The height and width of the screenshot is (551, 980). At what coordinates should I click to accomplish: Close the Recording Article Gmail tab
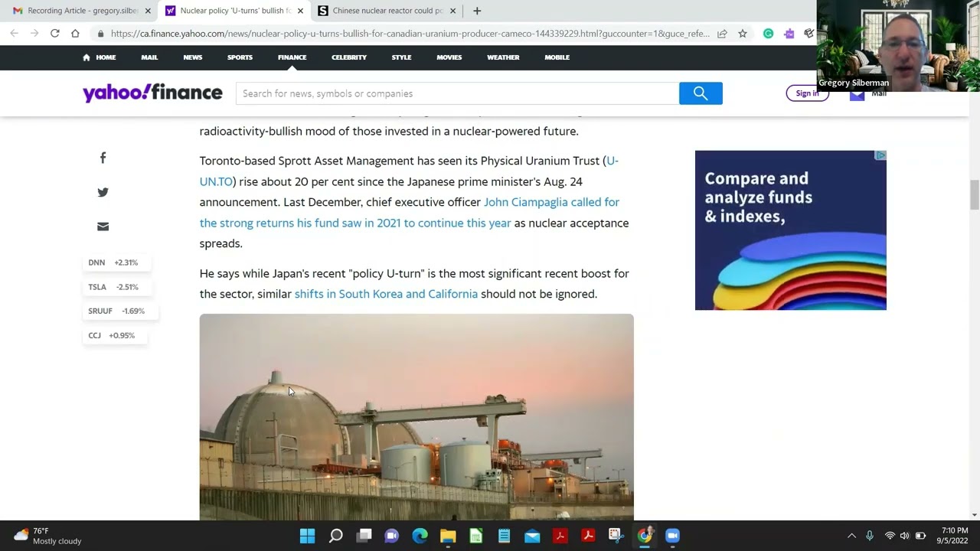(148, 11)
